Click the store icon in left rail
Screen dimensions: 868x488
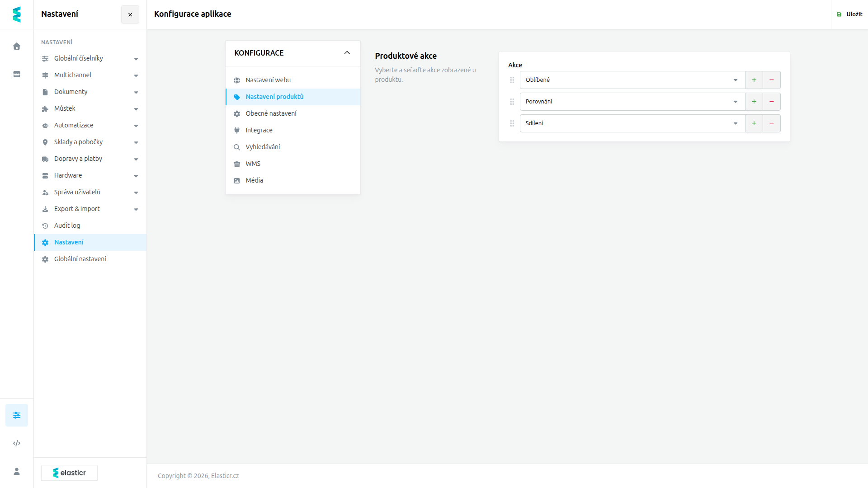17,74
